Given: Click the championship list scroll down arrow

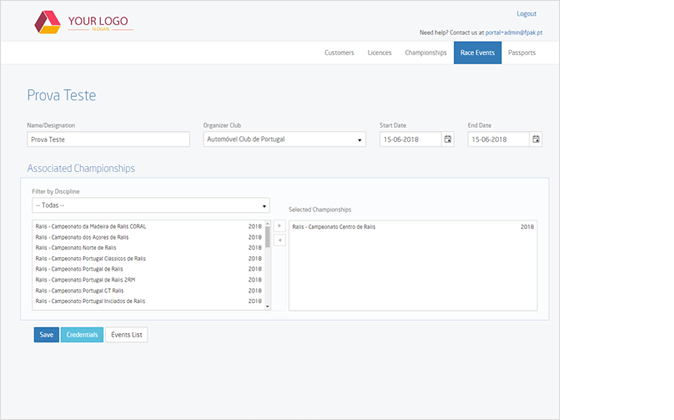Looking at the screenshot, I should click(267, 306).
